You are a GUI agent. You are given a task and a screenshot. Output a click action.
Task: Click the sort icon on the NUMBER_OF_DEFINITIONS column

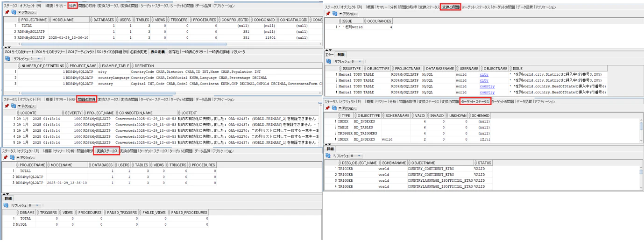(x=19, y=66)
